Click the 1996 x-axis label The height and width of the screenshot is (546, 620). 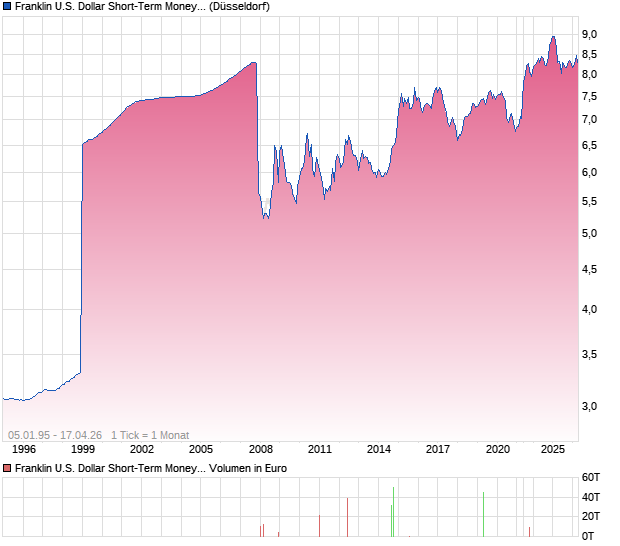(24, 449)
